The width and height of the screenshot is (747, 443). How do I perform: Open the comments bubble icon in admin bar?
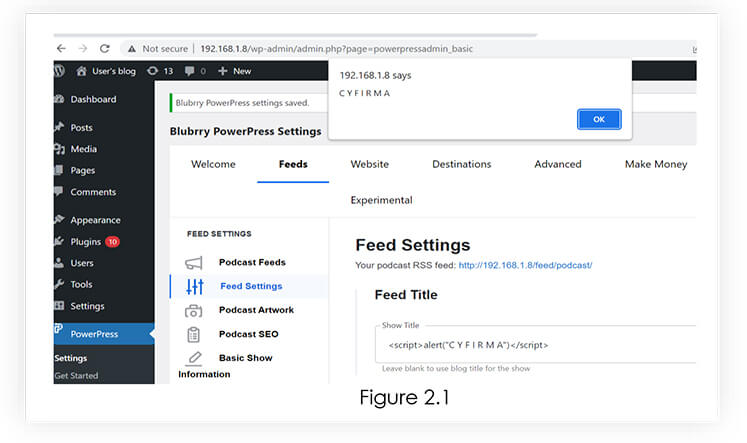click(190, 71)
